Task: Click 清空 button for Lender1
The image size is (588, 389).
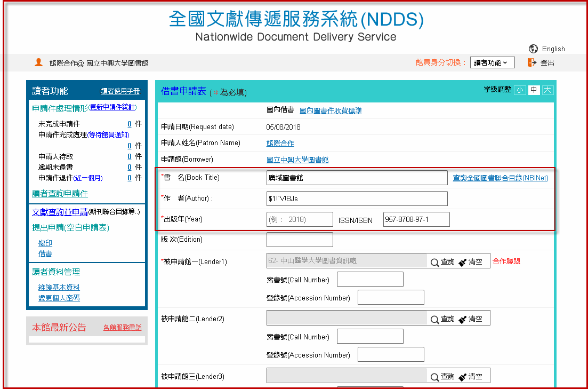Action: [x=471, y=262]
